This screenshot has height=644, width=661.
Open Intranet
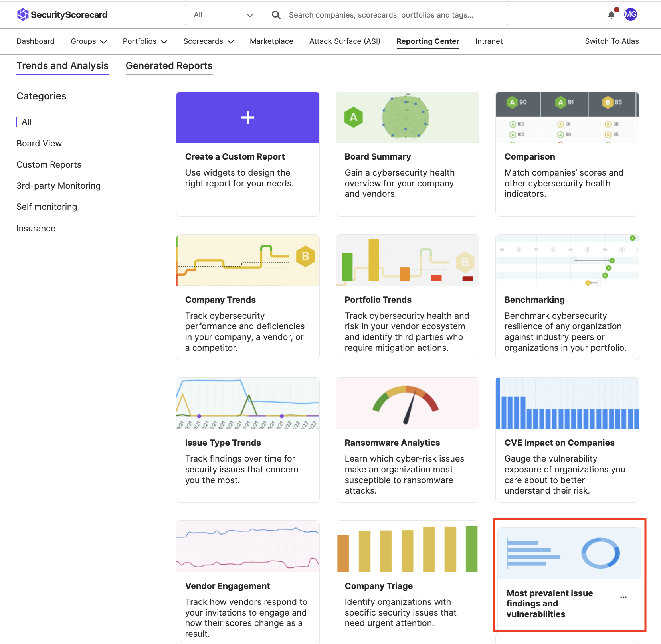pyautogui.click(x=489, y=41)
